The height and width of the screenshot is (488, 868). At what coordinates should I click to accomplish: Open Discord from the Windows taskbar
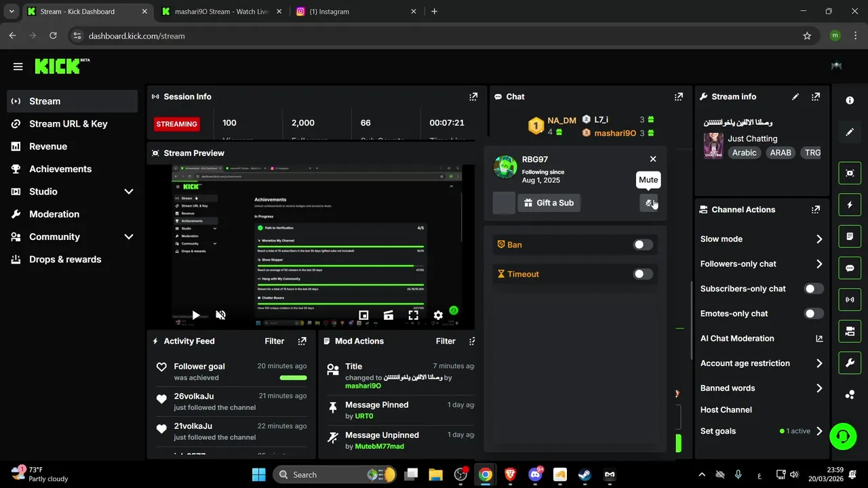click(x=535, y=474)
